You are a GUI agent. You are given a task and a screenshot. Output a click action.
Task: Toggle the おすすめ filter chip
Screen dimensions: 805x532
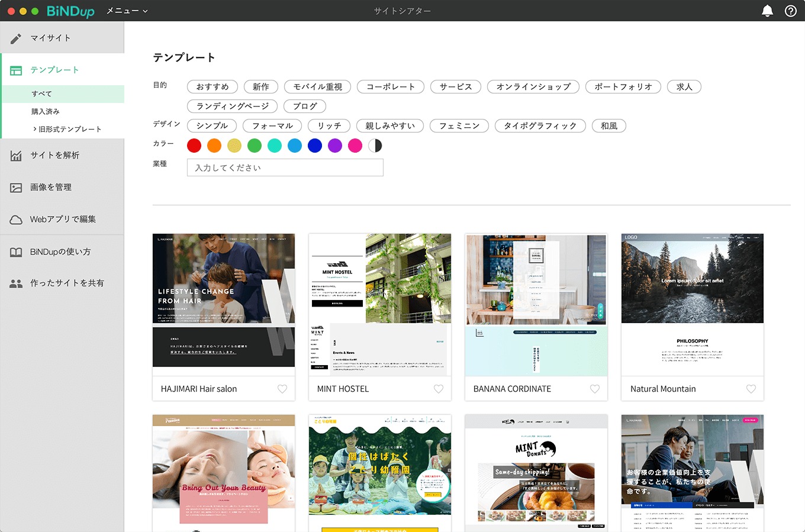[x=212, y=86]
